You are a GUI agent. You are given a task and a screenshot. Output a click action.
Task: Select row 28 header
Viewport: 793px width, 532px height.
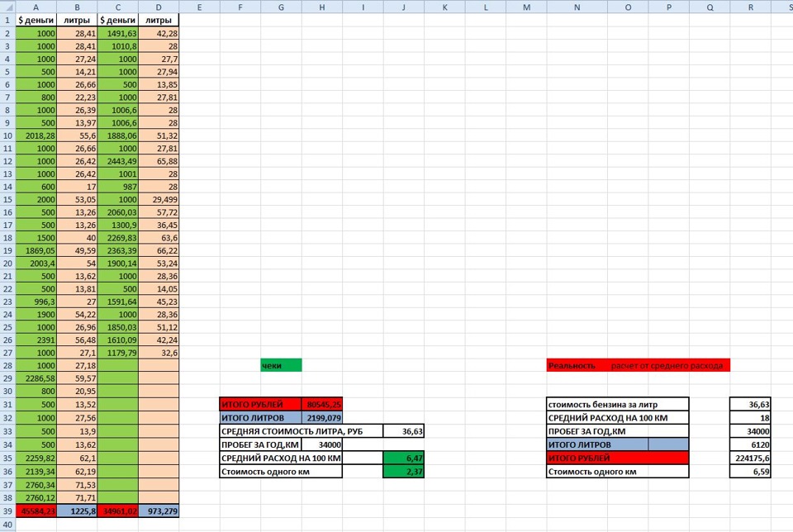tap(7, 366)
